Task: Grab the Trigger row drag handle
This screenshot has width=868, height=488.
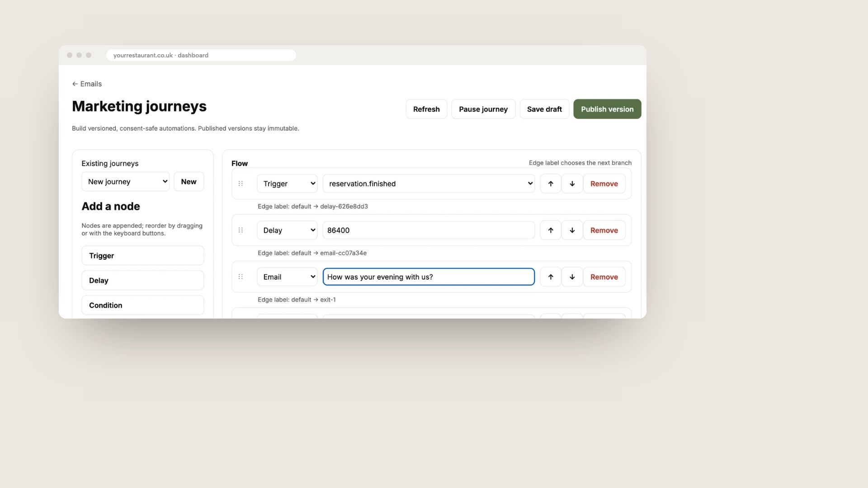Action: pos(241,183)
